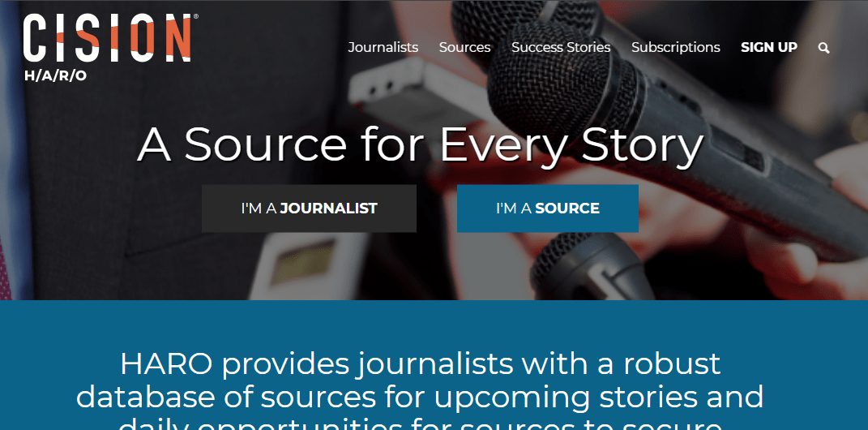Viewport: 868px width, 430px height.
Task: Click the orange stripe in the Cision logo
Action: coord(123,40)
